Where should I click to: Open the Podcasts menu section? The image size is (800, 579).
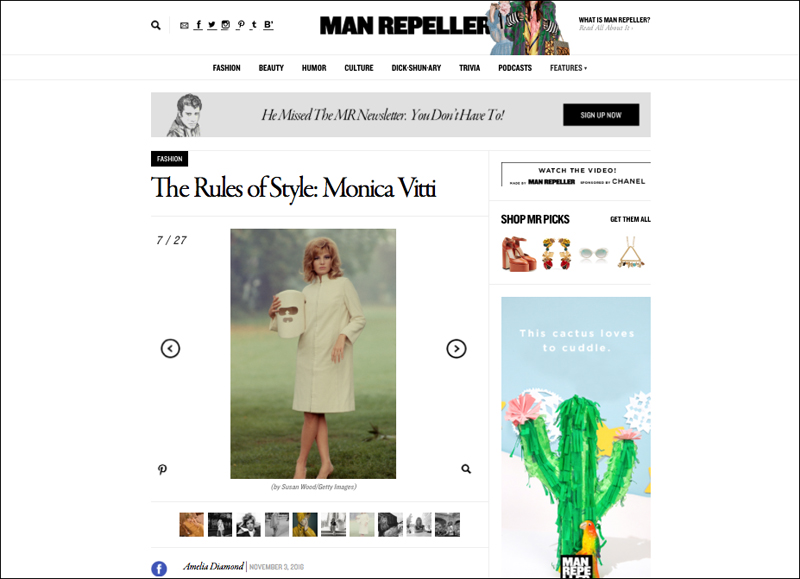point(515,68)
